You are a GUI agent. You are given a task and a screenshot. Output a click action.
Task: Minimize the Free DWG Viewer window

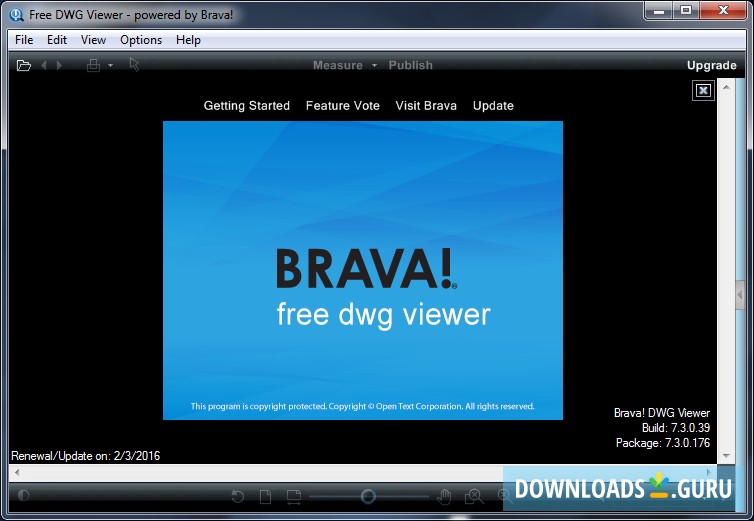click(x=659, y=11)
